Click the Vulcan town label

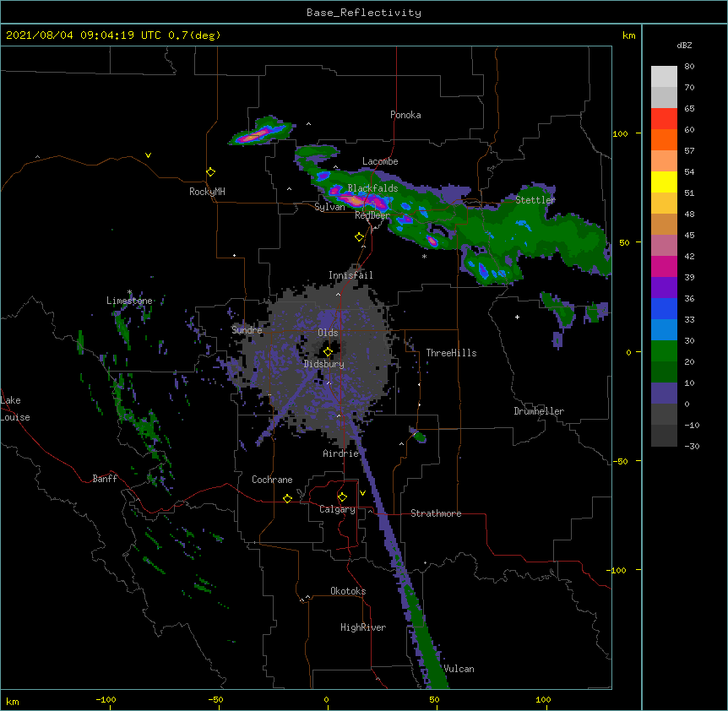point(459,669)
